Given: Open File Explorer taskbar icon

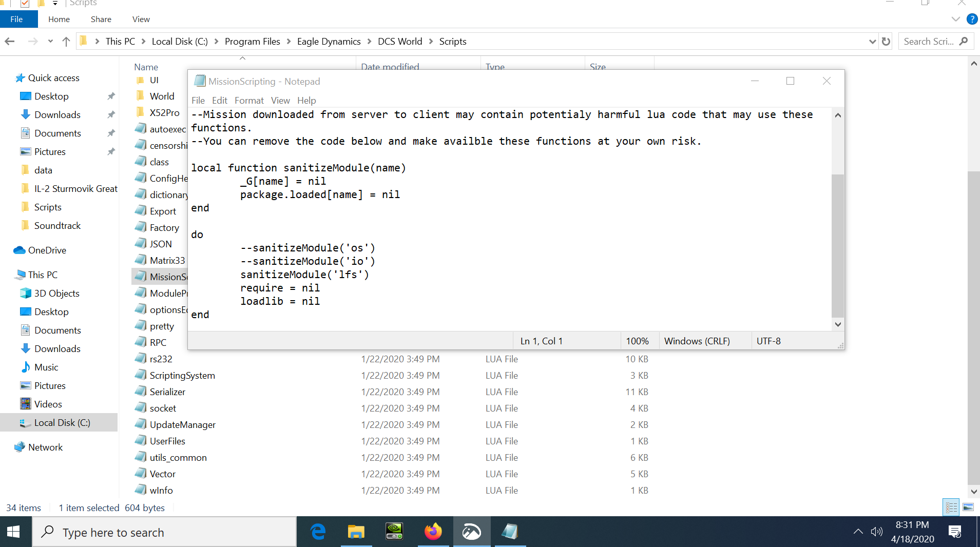Looking at the screenshot, I should point(356,532).
